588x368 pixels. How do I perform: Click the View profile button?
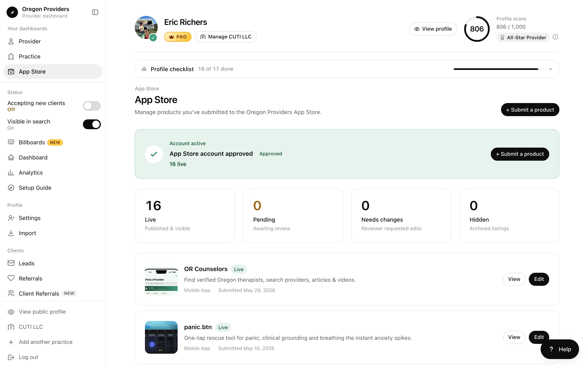433,29
